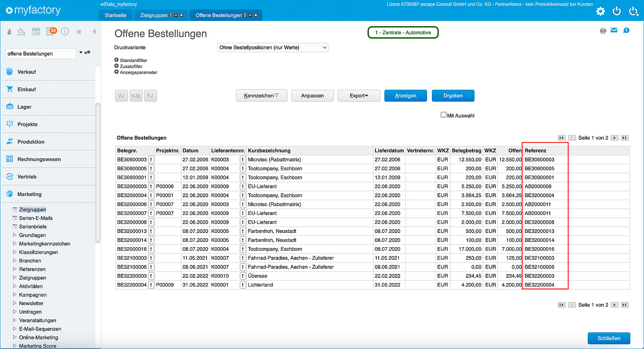Screen dimensions: 644x349
Task: Click the printer icon at top right
Action: pos(603,31)
